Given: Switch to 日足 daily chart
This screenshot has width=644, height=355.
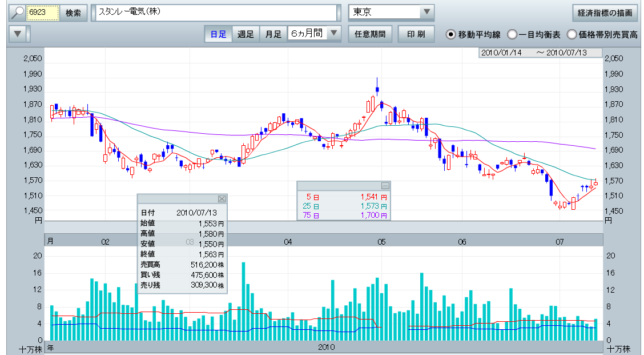Looking at the screenshot, I should pos(218,34).
